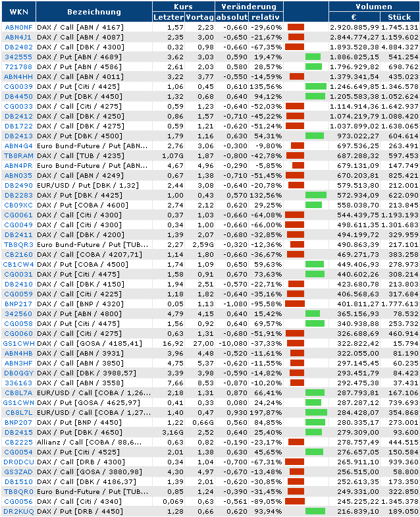Open WKN link DB2412
Screen dimensions: 420x517
(x=19, y=117)
